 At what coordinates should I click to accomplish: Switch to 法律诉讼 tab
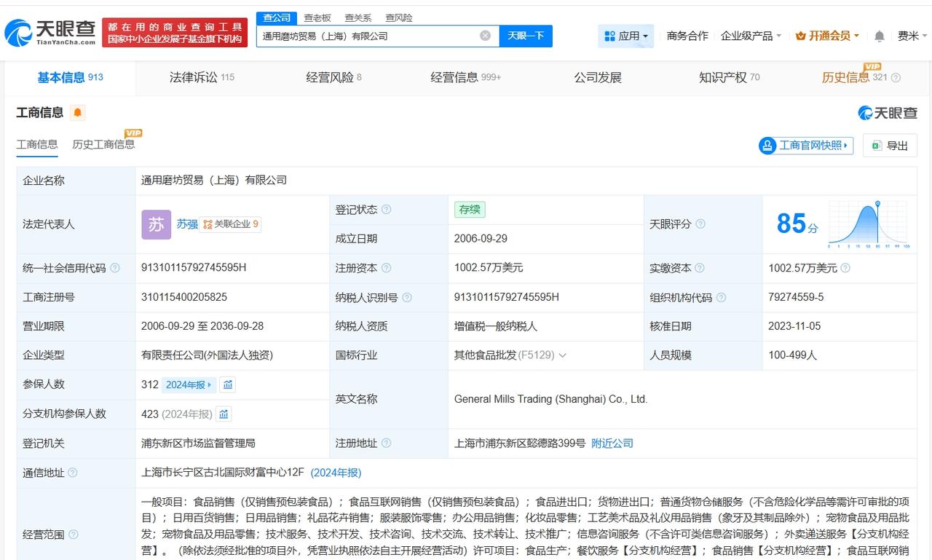coord(202,77)
